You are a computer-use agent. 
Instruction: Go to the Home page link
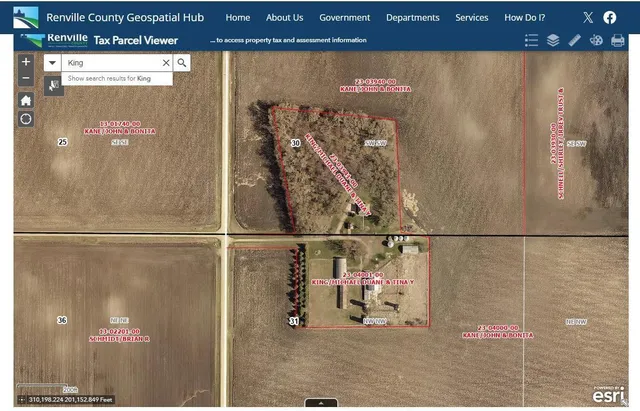238,17
